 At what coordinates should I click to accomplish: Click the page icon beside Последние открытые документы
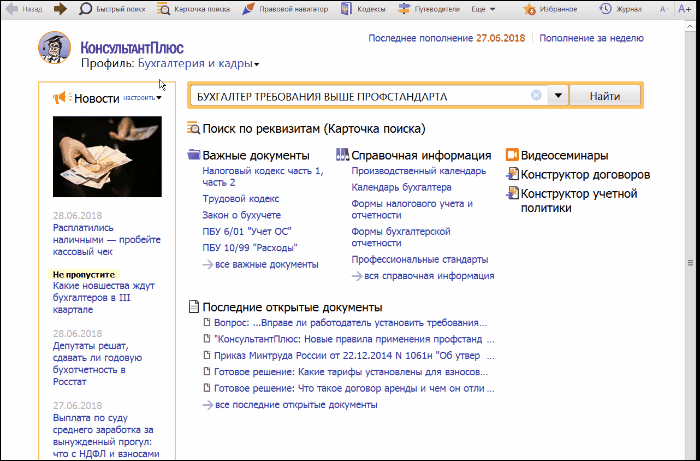click(x=193, y=307)
